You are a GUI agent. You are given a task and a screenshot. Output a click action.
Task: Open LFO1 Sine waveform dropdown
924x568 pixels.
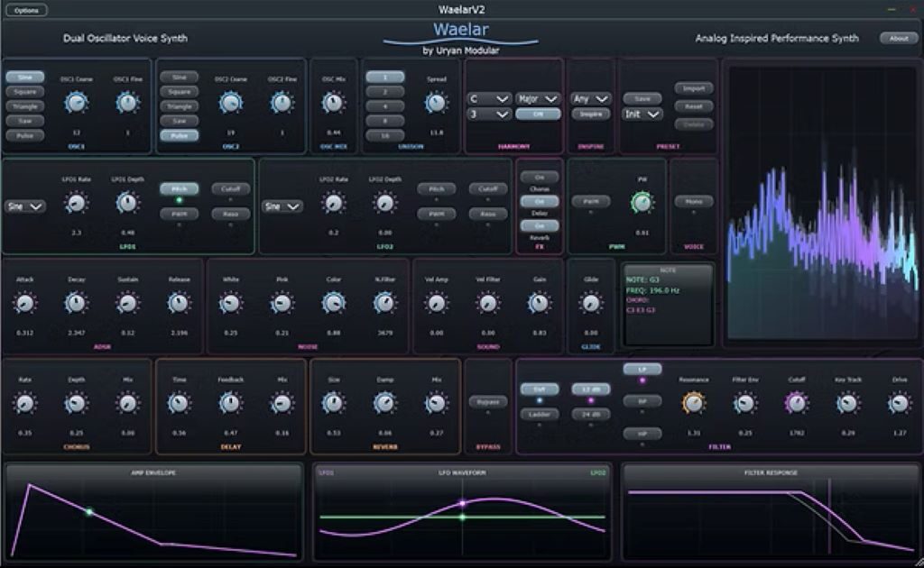(x=25, y=206)
